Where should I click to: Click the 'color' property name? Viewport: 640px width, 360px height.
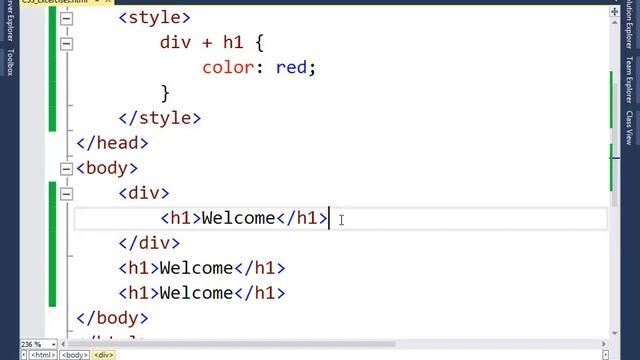point(228,68)
